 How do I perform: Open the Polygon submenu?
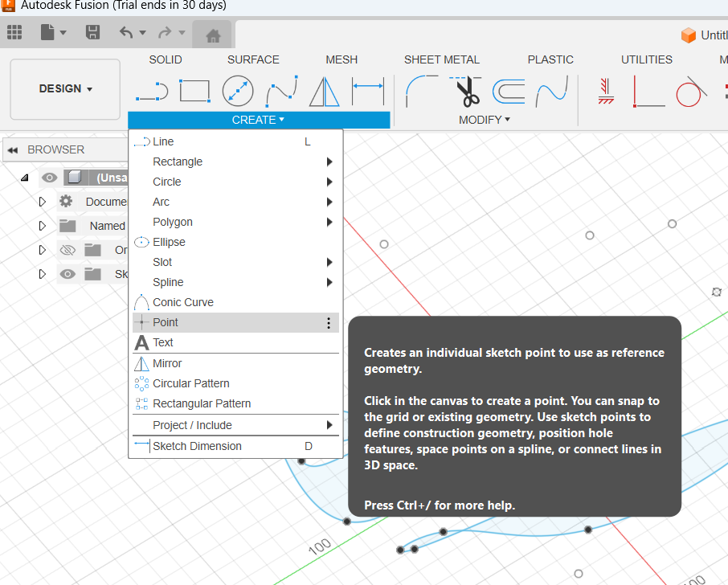point(236,222)
